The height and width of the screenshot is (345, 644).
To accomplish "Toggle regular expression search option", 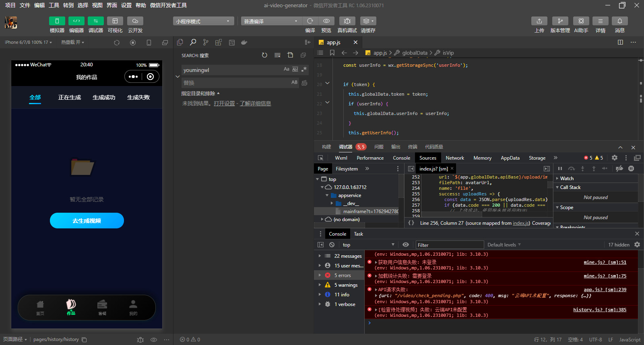I will (304, 69).
